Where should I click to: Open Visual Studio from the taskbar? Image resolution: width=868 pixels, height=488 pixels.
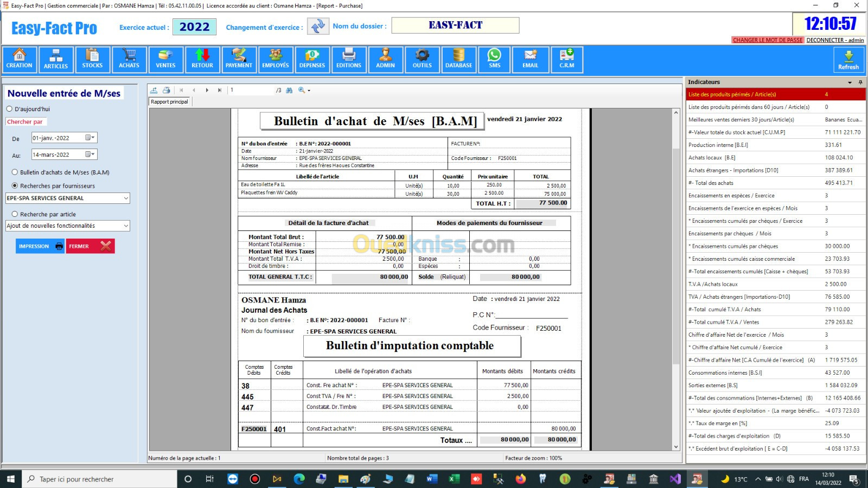click(x=675, y=479)
